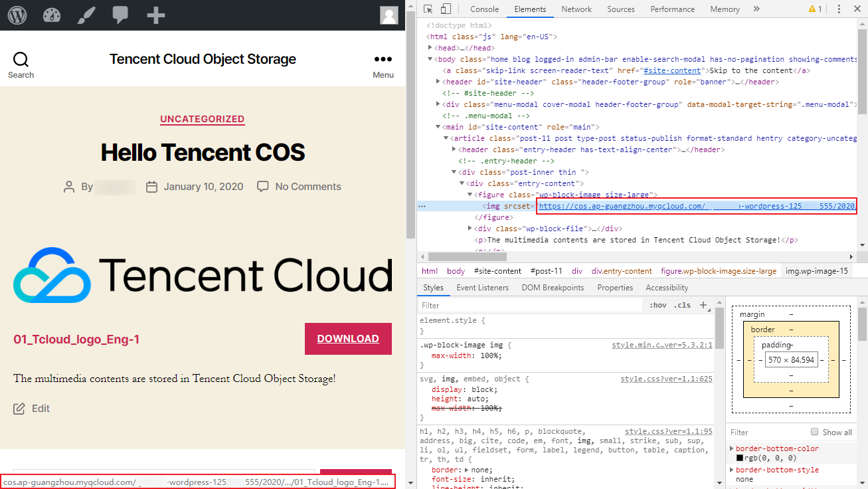Viewport: 868px width, 489px height.
Task: Open the img srcset URL link
Action: coord(697,207)
